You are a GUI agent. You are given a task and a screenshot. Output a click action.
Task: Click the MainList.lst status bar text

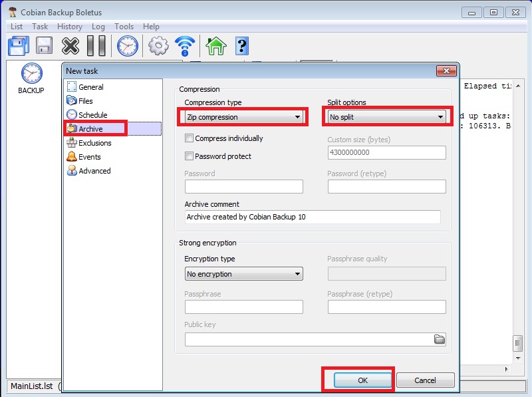point(32,386)
